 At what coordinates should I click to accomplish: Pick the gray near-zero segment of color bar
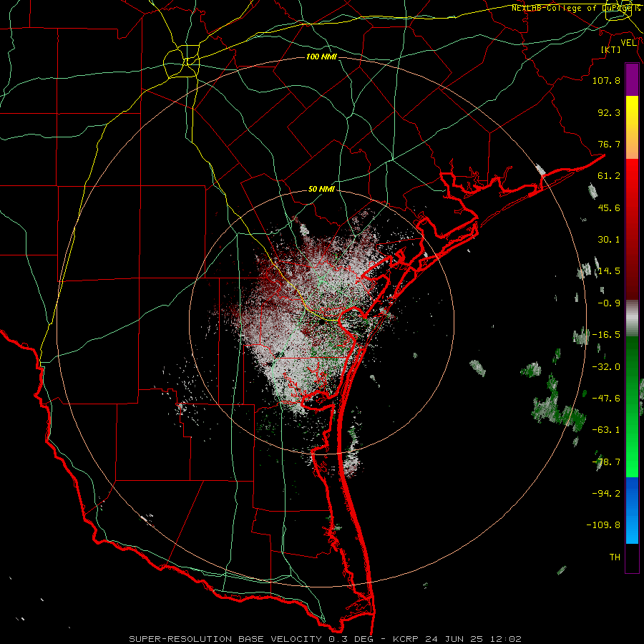click(632, 318)
